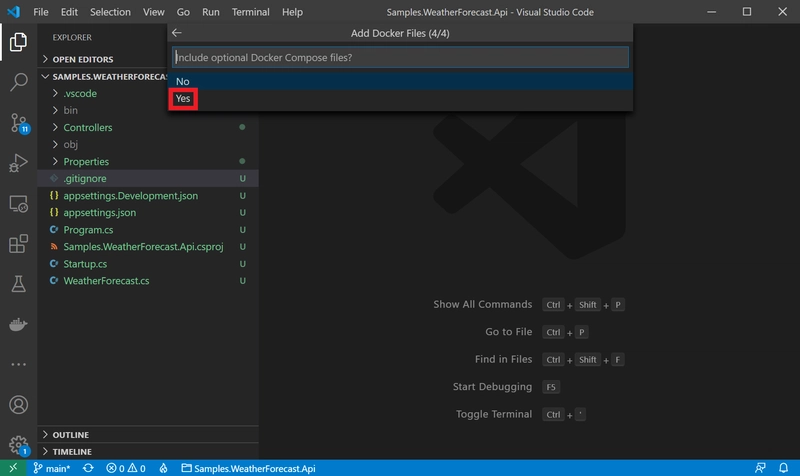Open the Explorer view in activity bar

[18, 42]
